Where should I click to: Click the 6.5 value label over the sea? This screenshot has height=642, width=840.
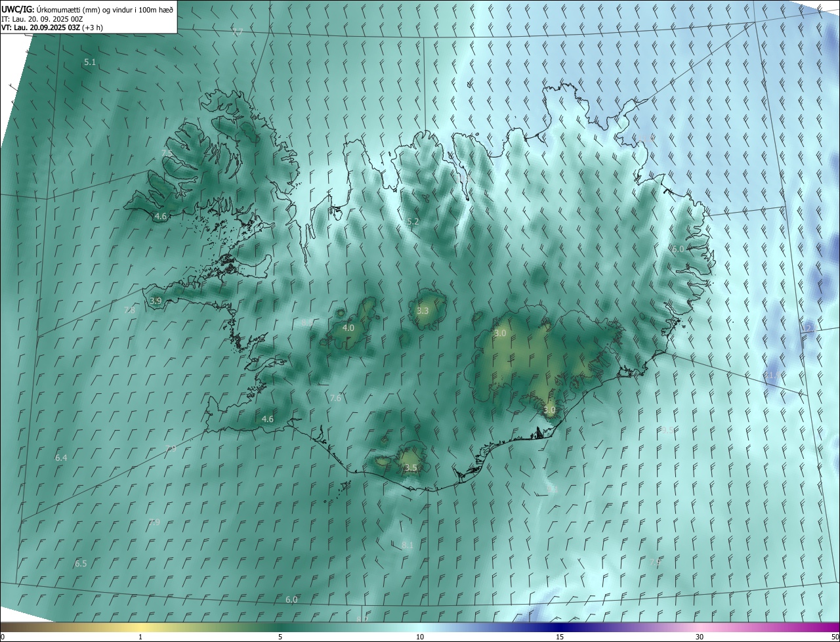[81, 564]
